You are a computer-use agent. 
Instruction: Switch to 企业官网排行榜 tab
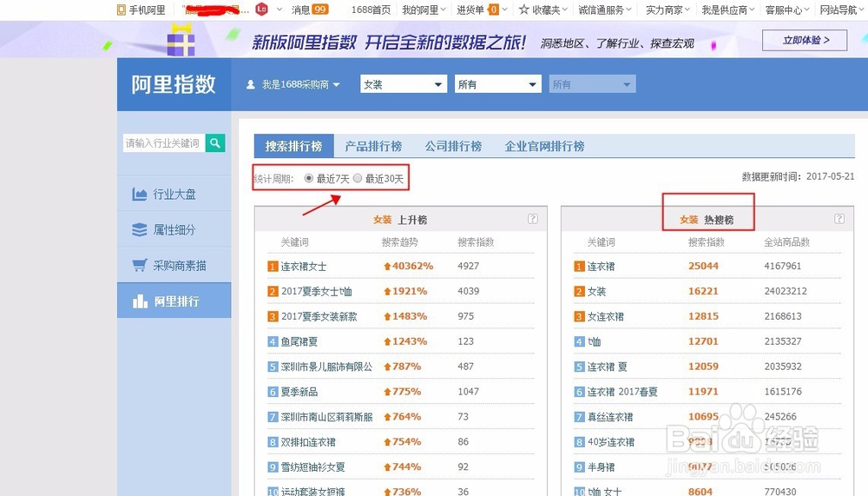[545, 146]
